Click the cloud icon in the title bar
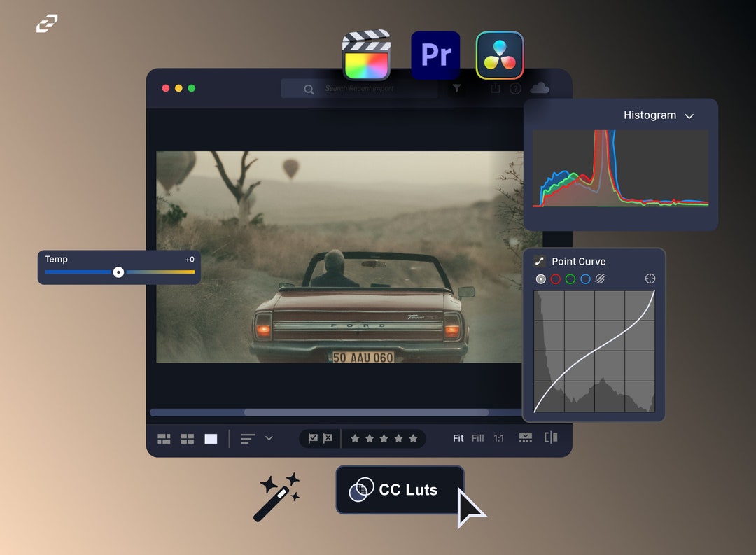The image size is (756, 555). (541, 89)
